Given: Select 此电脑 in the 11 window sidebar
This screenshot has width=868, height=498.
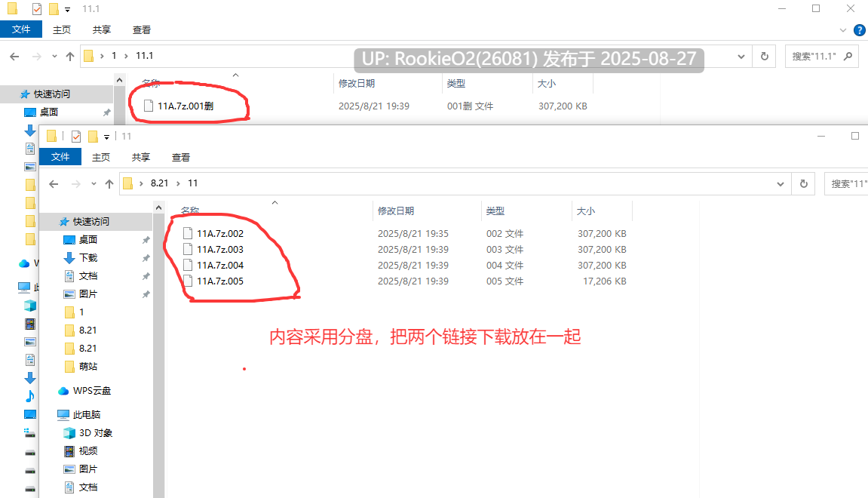Looking at the screenshot, I should [x=87, y=414].
